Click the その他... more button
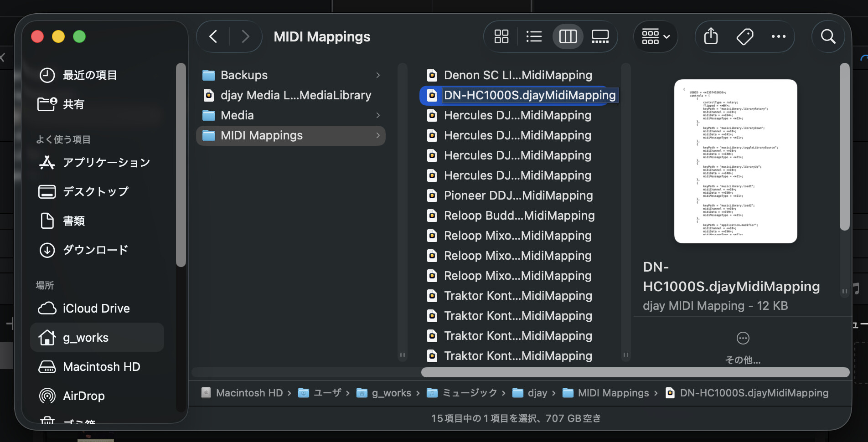 (x=743, y=347)
